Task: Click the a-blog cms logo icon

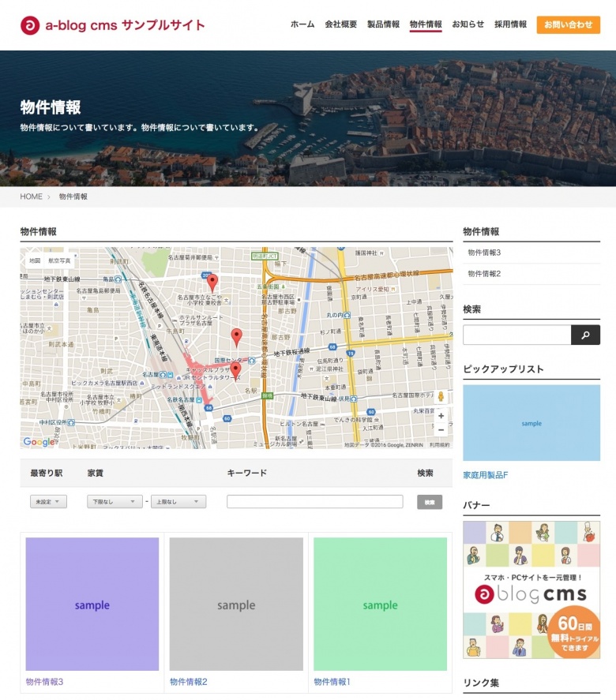Action: coord(30,25)
